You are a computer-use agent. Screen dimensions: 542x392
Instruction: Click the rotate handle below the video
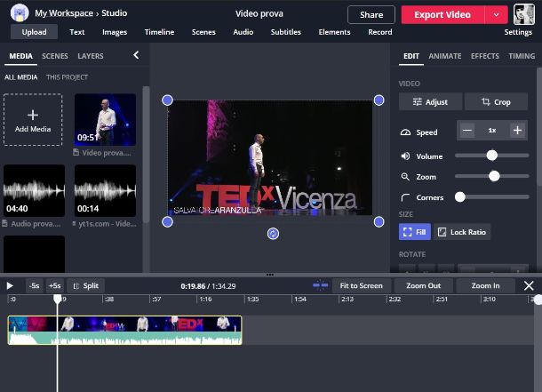(273, 234)
